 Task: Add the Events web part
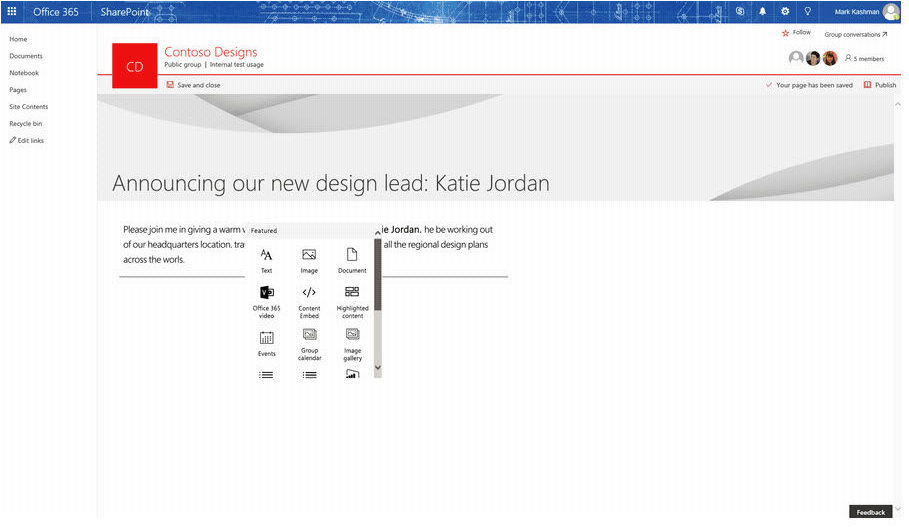coord(266,343)
